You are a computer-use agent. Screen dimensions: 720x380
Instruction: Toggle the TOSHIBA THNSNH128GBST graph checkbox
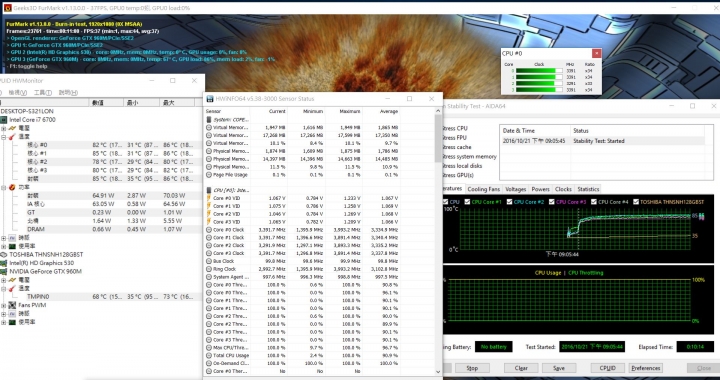(636, 202)
